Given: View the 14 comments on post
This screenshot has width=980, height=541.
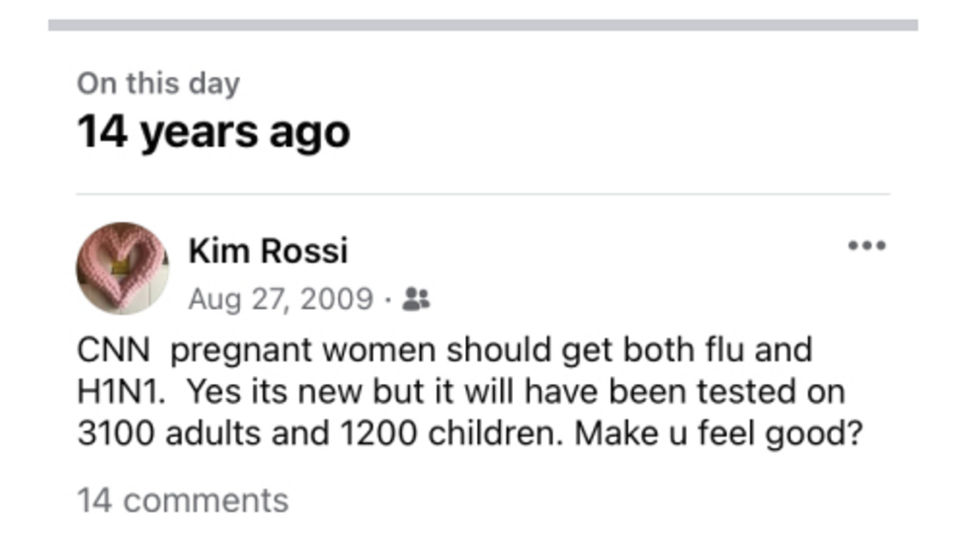Looking at the screenshot, I should tap(183, 501).
